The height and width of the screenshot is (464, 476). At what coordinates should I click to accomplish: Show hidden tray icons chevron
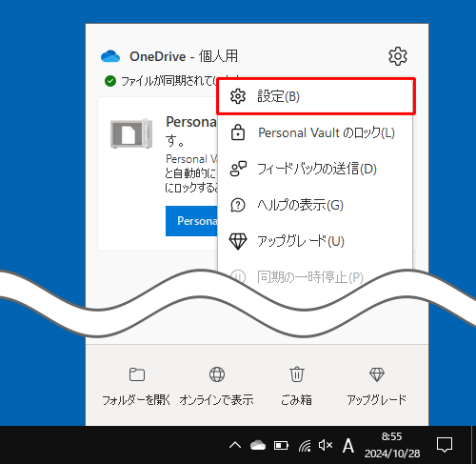235,445
